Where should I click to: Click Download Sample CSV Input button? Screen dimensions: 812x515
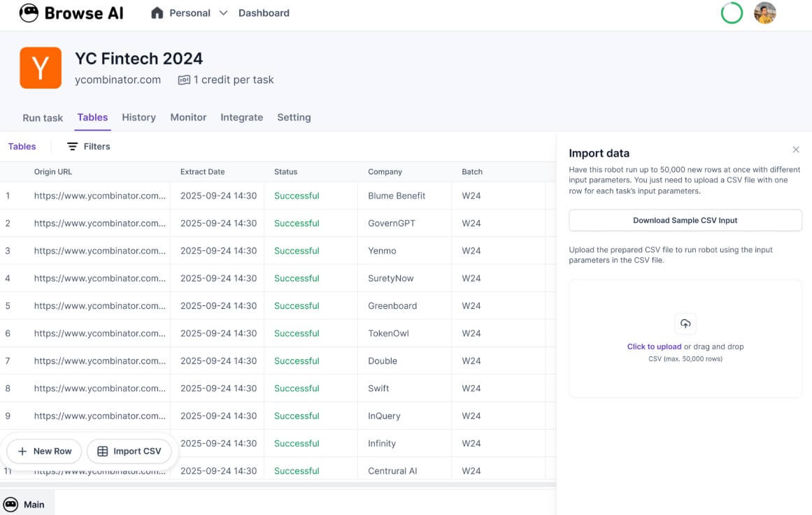pos(685,221)
